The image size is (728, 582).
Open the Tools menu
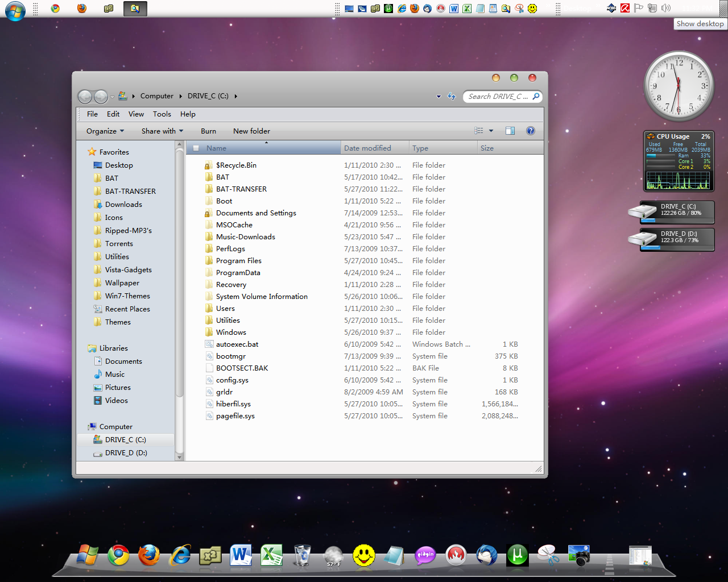point(162,114)
